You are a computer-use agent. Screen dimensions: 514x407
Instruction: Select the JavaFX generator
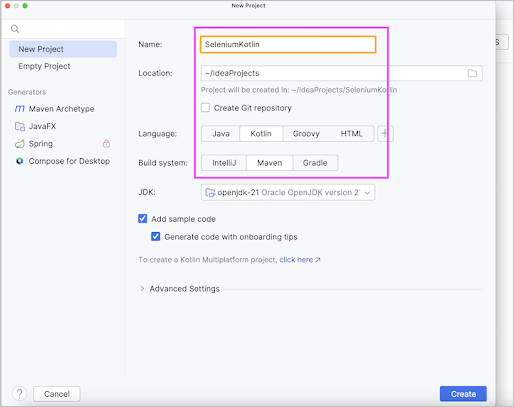35,126
